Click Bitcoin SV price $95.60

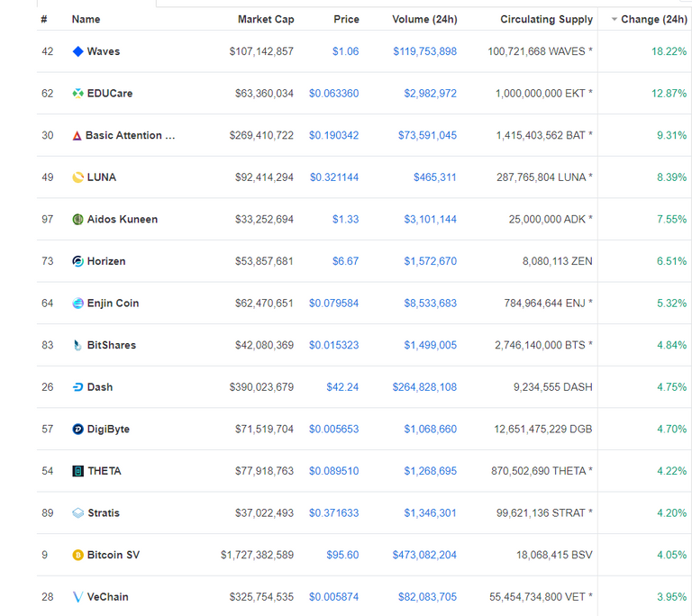click(x=342, y=555)
